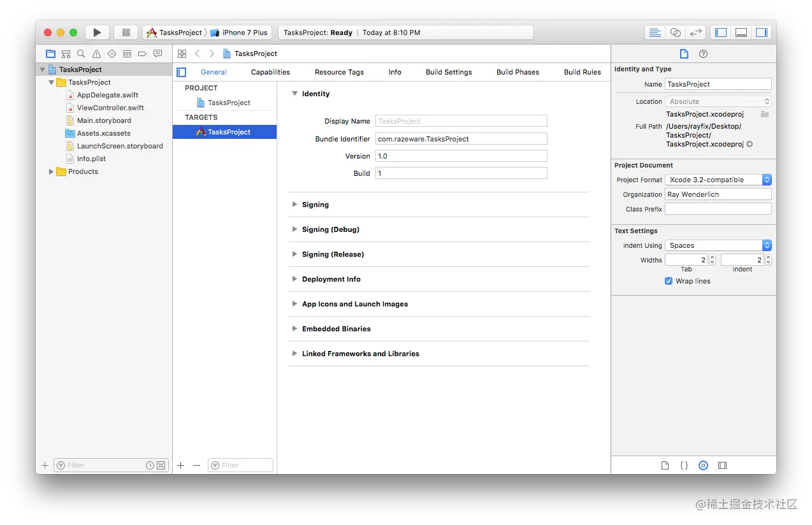This screenshot has height=525, width=812.
Task: Switch to the Capabilities tab
Action: [270, 72]
